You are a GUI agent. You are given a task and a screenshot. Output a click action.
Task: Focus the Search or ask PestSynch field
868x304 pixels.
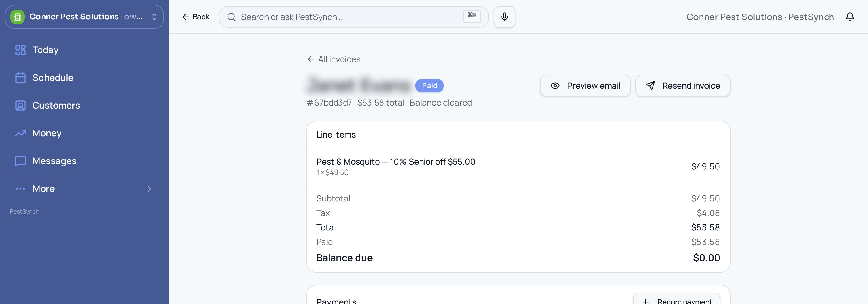(x=354, y=17)
